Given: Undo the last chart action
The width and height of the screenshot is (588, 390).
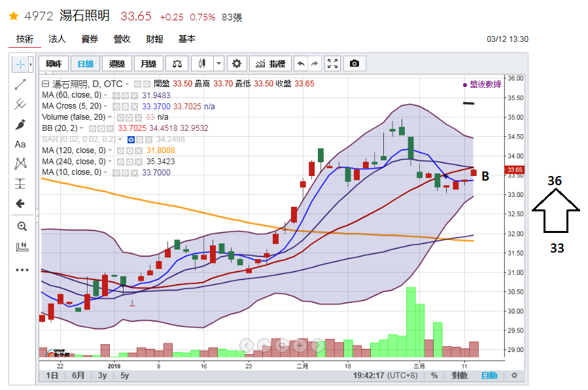Looking at the screenshot, I should [301, 63].
